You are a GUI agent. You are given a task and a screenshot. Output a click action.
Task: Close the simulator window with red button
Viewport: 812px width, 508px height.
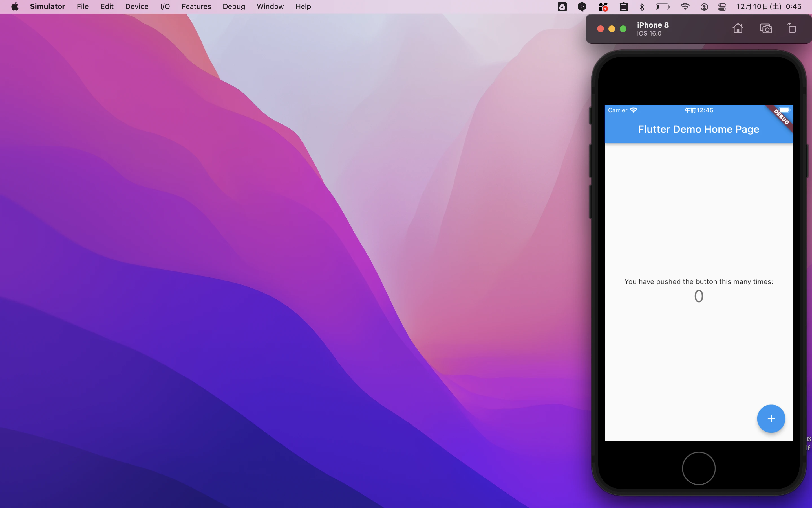(600, 29)
